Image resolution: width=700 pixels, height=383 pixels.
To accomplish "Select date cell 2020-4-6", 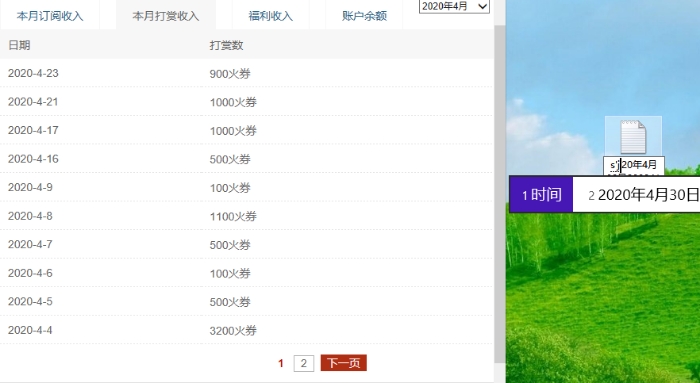I will (x=30, y=273).
